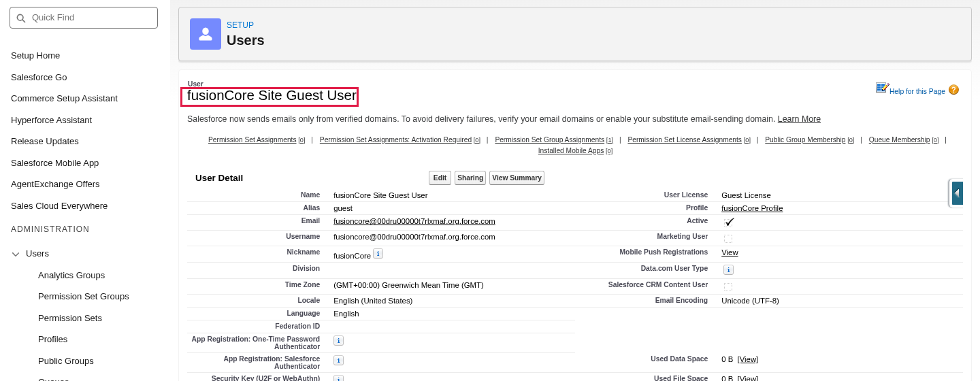This screenshot has width=980, height=381.
Task: Open the side panel arrow tab
Action: 957,193
